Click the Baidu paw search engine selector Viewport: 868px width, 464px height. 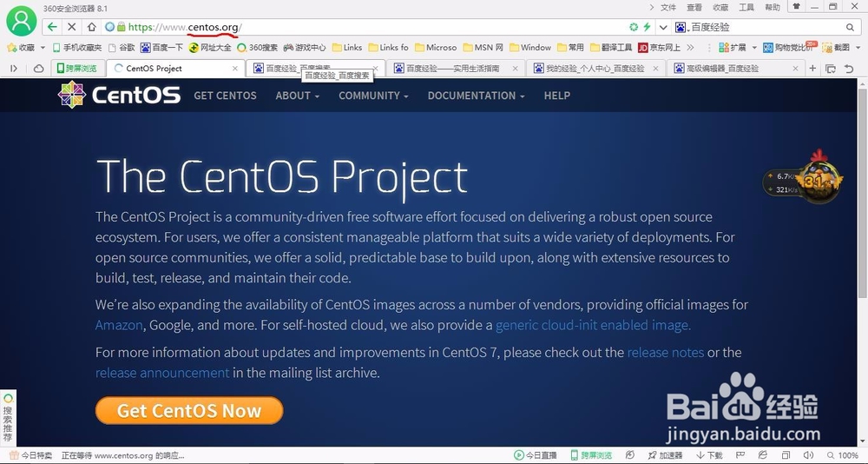(x=682, y=27)
